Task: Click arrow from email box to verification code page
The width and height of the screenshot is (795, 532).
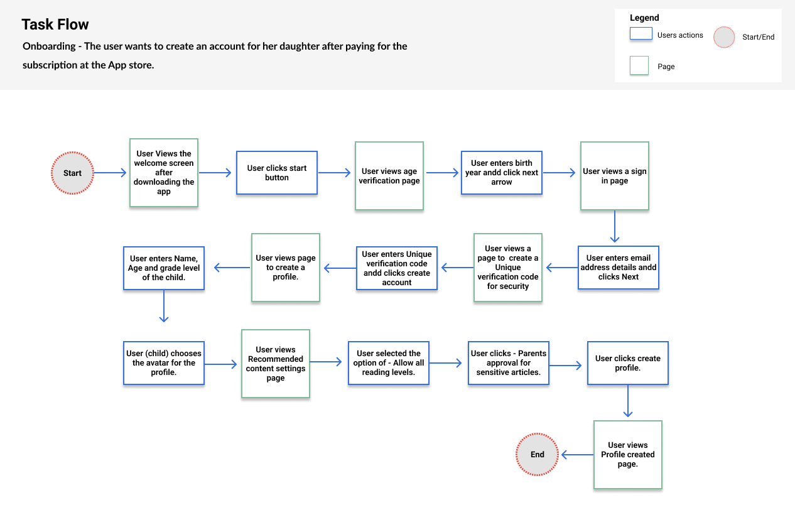Action: [561, 268]
